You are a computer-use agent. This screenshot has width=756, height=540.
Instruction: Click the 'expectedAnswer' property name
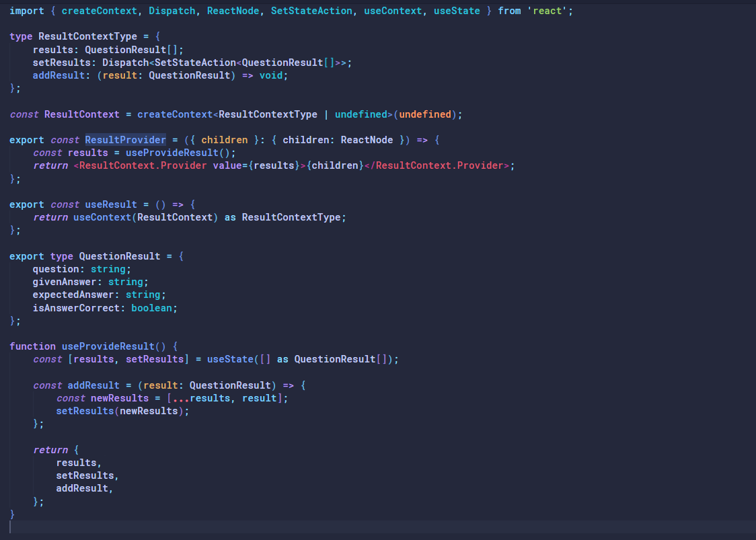click(73, 295)
